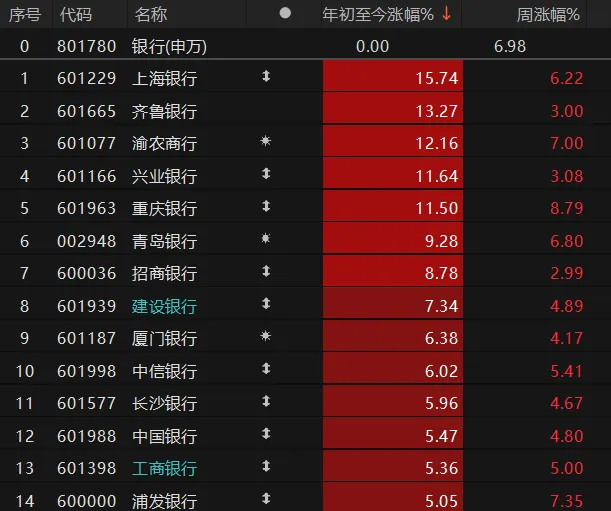
Task: Sort by 名称 column header
Action: coord(151,15)
